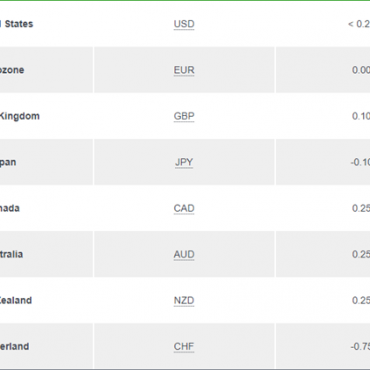Select the 0.00 rate in EUR row

(361, 70)
